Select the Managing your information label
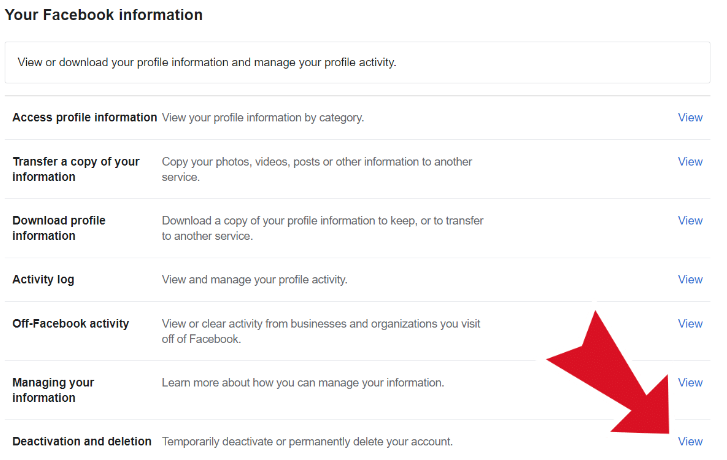 53,390
